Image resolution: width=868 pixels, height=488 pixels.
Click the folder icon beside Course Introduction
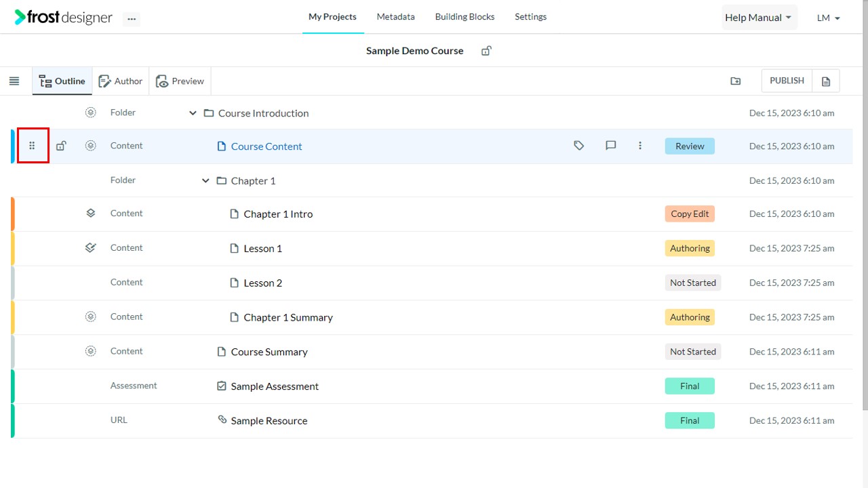coord(209,113)
